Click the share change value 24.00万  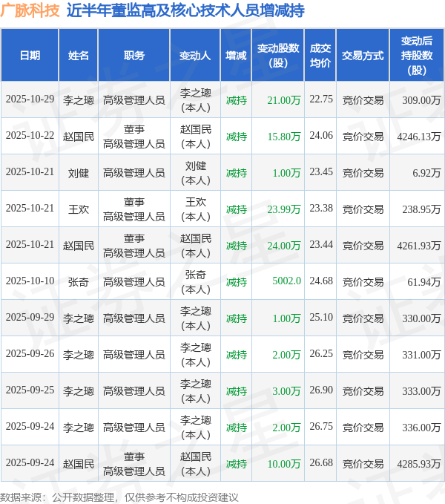(x=284, y=246)
